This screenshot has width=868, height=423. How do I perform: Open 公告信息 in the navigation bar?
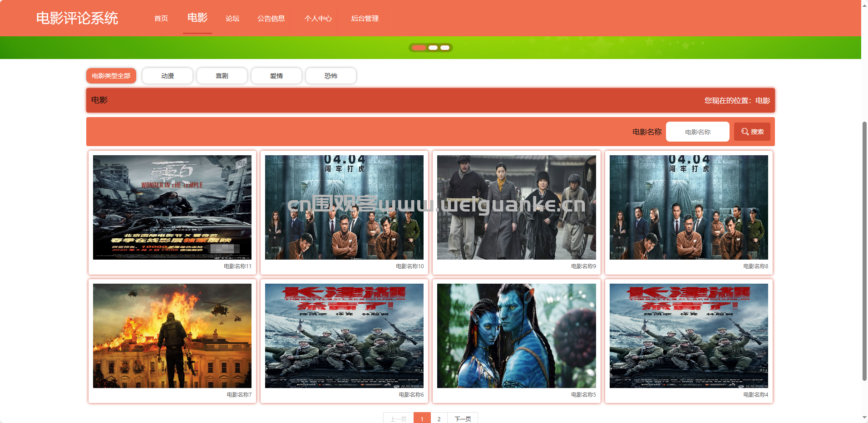[x=271, y=19]
